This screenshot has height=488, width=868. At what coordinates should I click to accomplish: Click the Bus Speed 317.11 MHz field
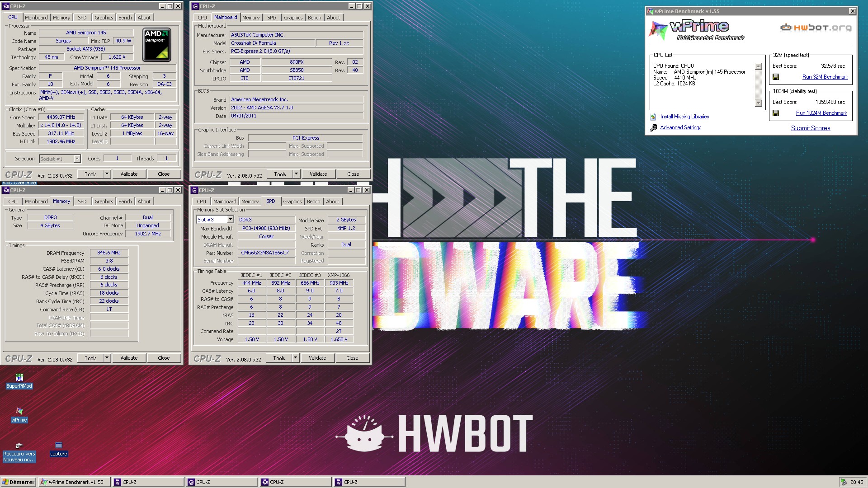coord(61,133)
